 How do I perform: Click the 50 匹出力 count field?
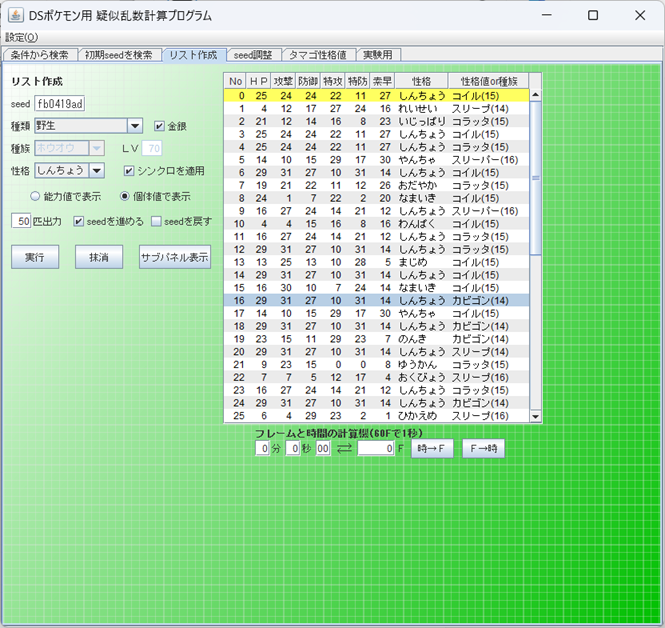pyautogui.click(x=21, y=221)
